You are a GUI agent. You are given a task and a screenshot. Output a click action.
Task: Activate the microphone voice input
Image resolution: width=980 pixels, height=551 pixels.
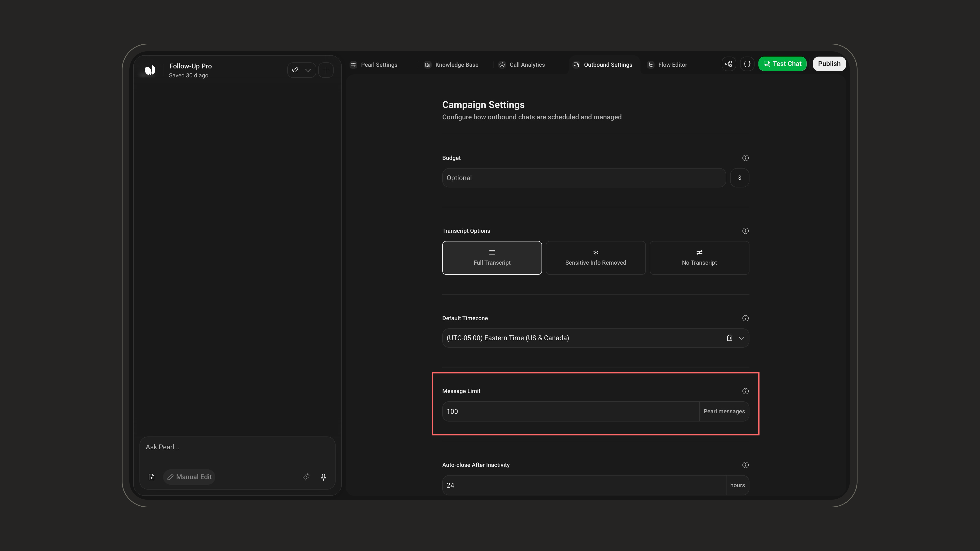pos(323,477)
